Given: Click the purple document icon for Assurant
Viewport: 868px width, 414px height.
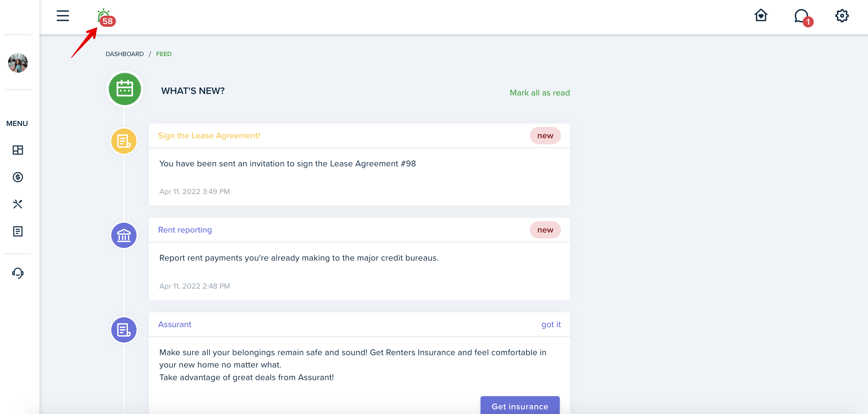Looking at the screenshot, I should pyautogui.click(x=124, y=330).
